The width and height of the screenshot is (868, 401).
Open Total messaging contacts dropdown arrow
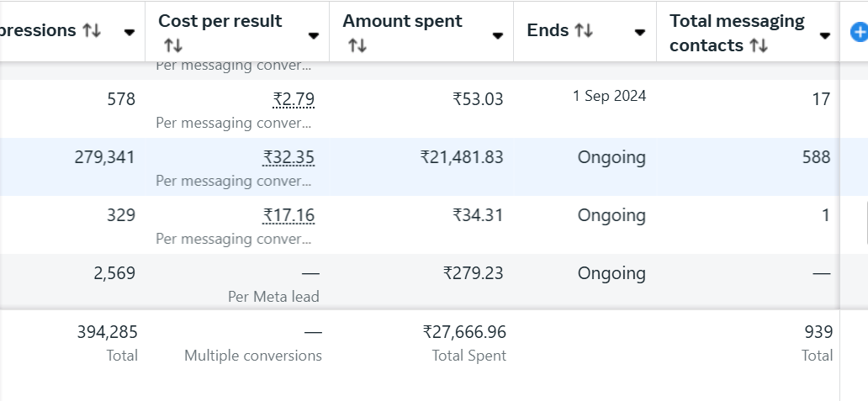[825, 35]
